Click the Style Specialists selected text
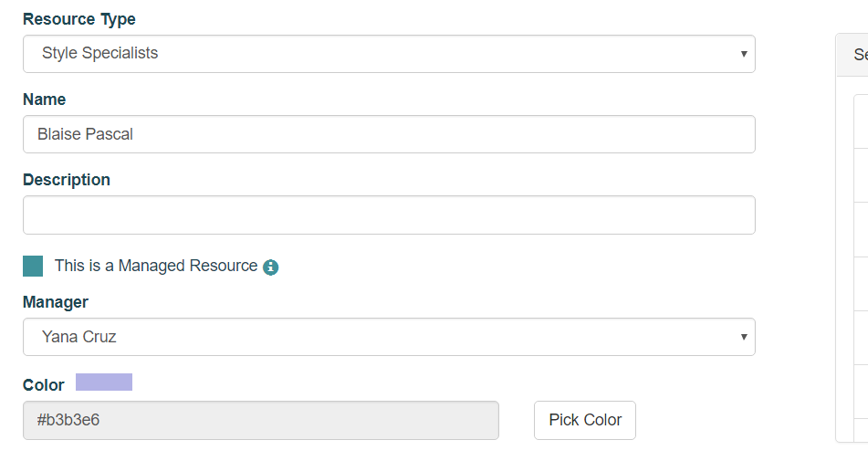The image size is (868, 461). [x=100, y=53]
